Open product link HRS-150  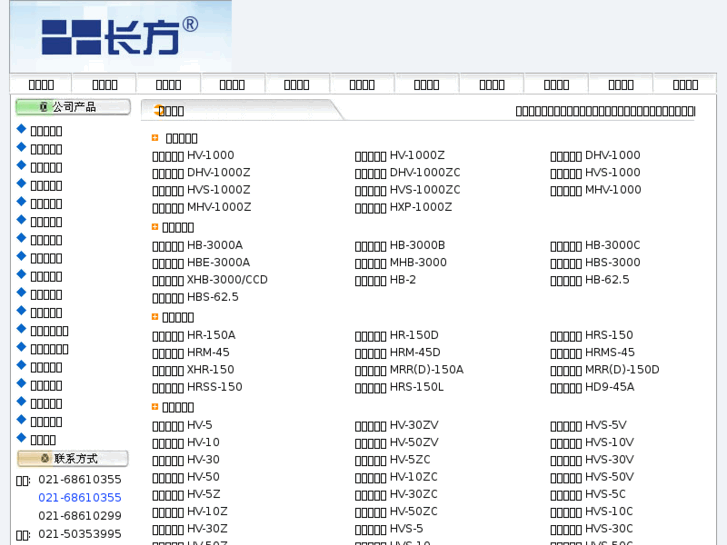tap(592, 335)
